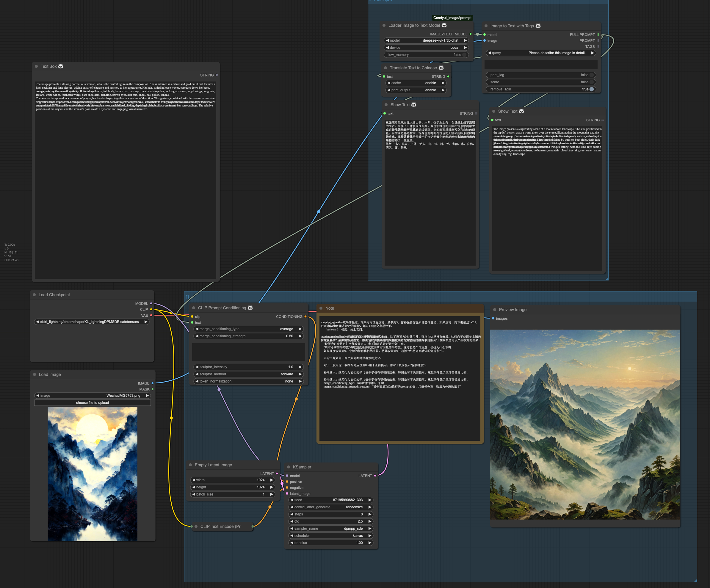Disable the remove_1girl toggle
710x588 pixels.
[x=591, y=89]
